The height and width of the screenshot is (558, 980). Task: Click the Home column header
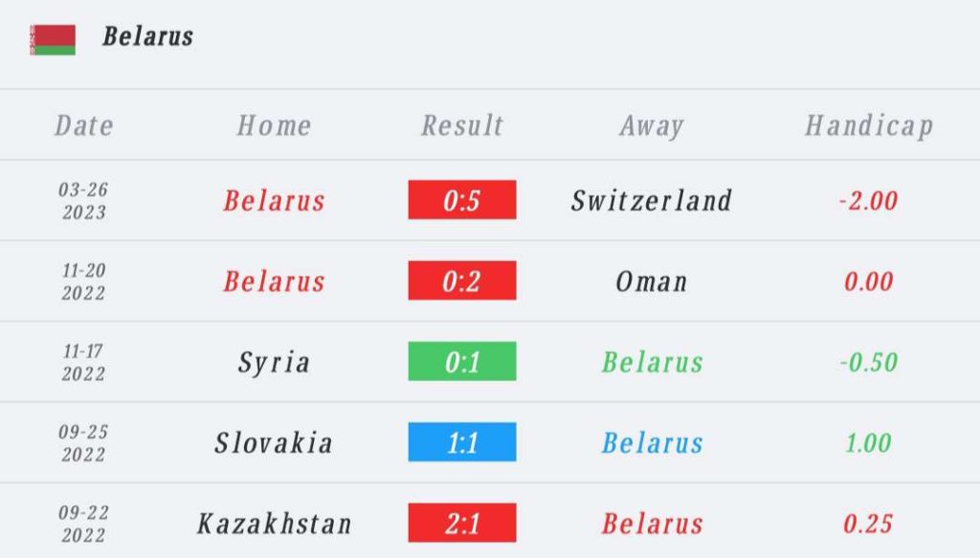pyautogui.click(x=274, y=125)
